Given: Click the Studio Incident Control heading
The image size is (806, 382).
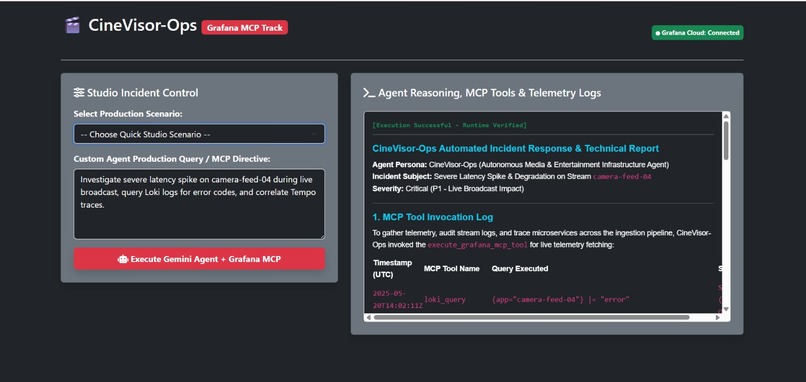Looking at the screenshot, I should [x=142, y=93].
